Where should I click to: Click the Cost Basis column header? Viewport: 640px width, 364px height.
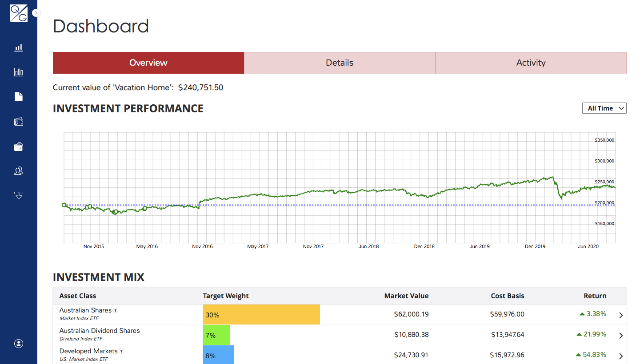point(508,296)
